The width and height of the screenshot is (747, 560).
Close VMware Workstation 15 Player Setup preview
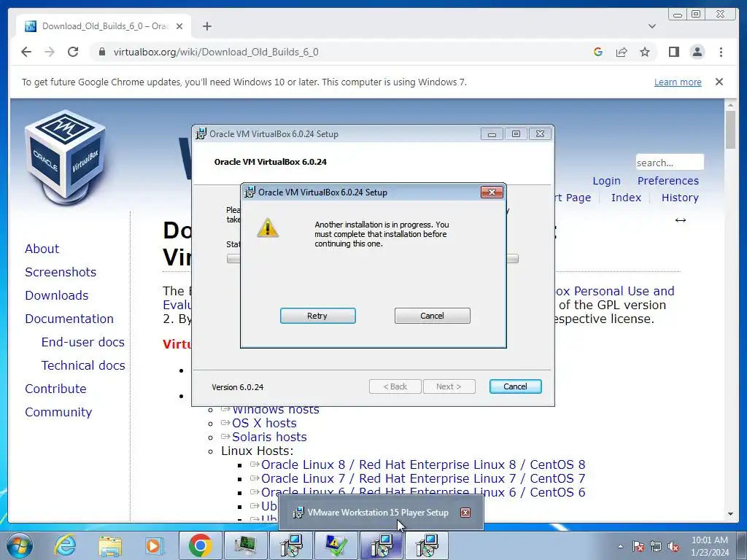465,513
